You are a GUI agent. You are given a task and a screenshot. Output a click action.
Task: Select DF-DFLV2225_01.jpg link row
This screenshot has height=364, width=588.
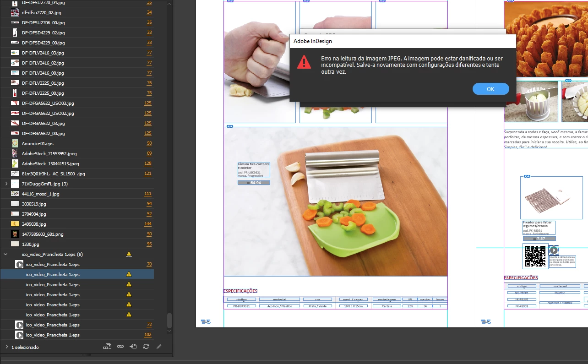77,83
